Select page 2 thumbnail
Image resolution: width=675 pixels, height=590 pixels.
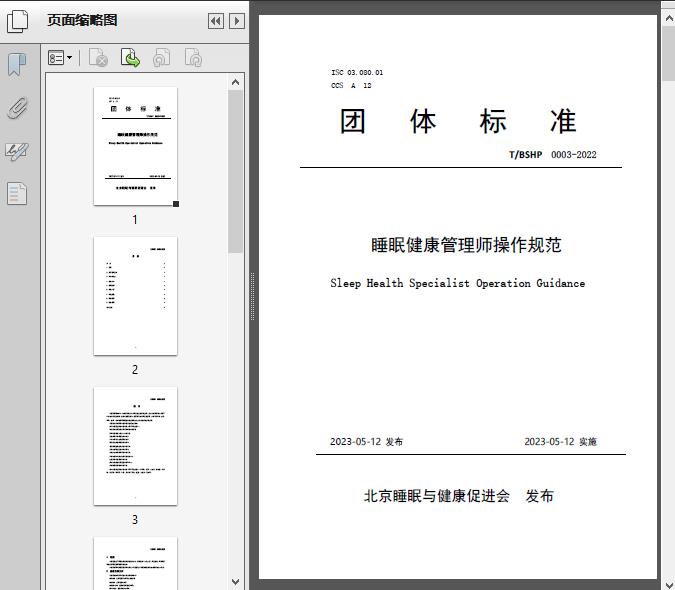tap(135, 296)
